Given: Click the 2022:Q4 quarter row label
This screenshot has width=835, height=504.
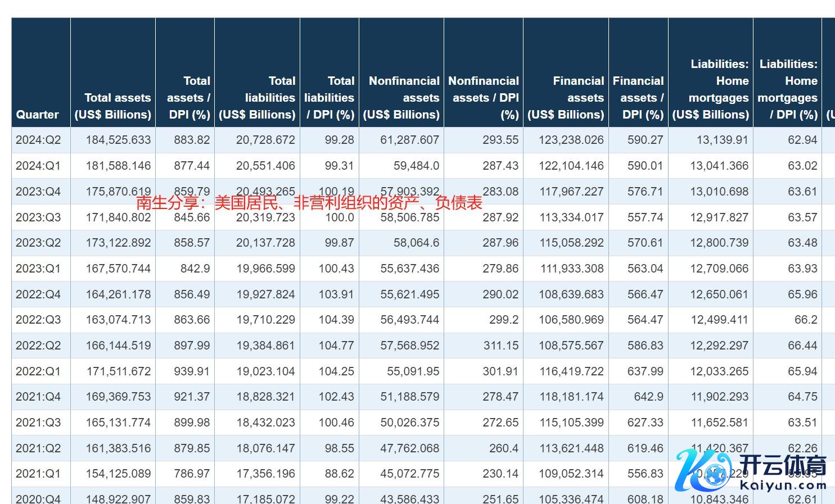Looking at the screenshot, I should (x=38, y=294).
